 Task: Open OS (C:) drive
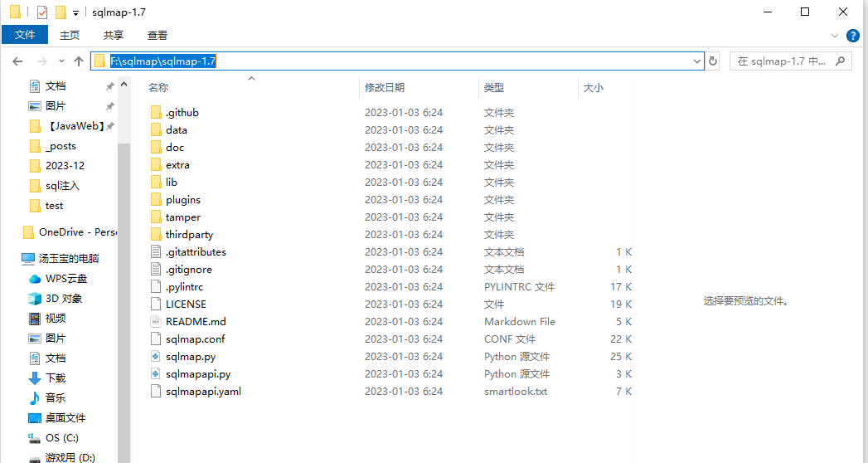click(x=62, y=438)
